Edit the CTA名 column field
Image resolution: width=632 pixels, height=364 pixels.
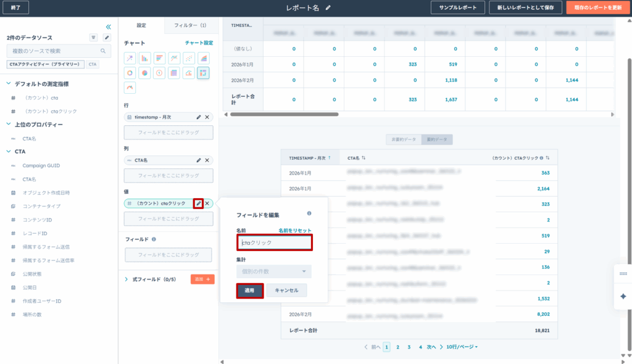coord(199,160)
